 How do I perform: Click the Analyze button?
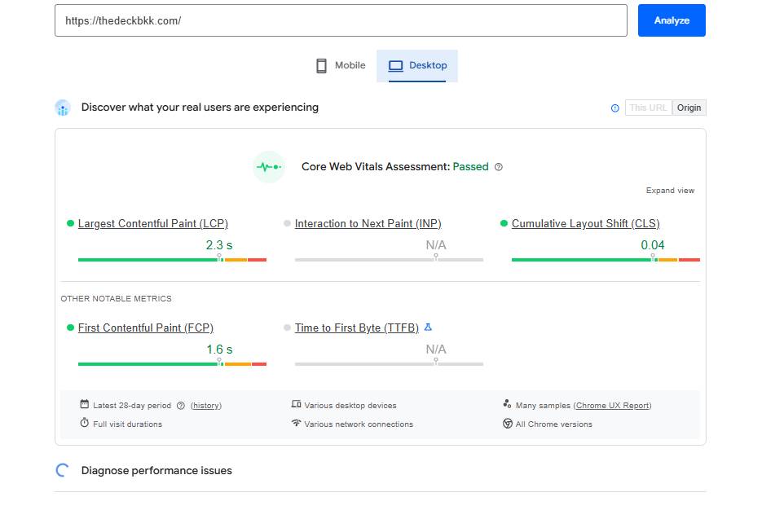672,20
